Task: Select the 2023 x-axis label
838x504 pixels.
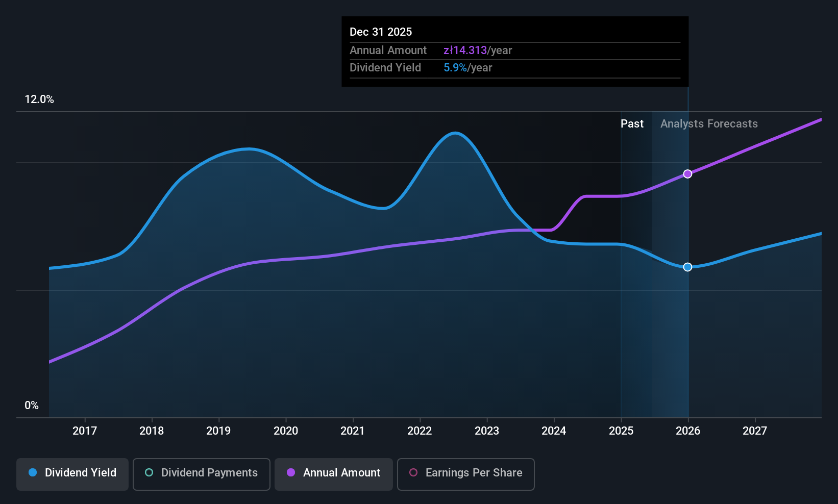Action: pos(487,431)
